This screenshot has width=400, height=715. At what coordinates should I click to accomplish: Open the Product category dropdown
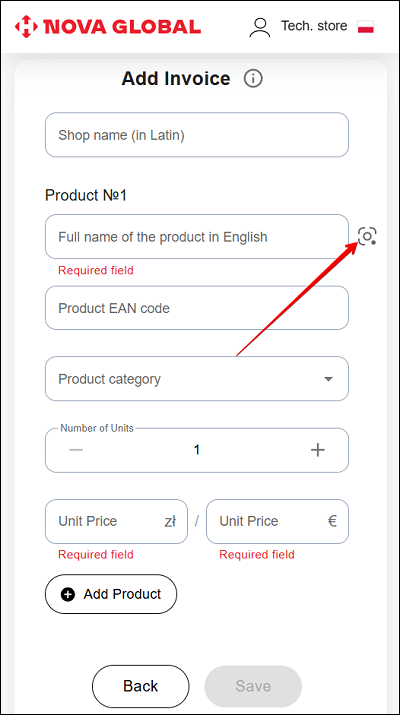[197, 379]
